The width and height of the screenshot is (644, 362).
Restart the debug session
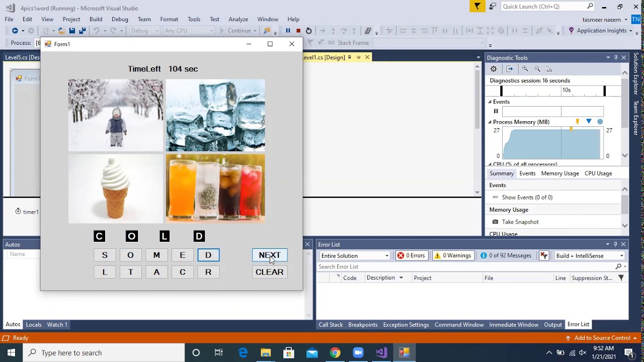(x=309, y=31)
